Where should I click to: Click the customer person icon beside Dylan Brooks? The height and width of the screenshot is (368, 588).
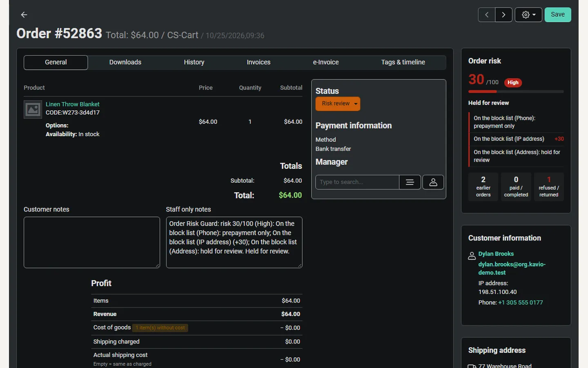click(472, 256)
